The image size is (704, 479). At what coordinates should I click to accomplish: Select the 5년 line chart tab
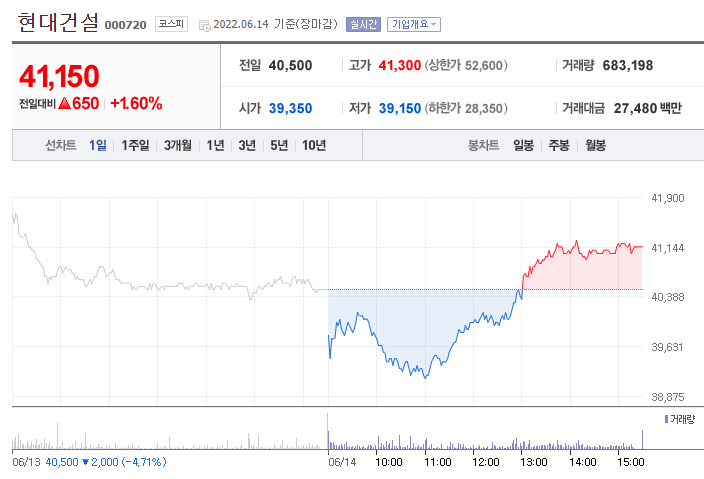coord(279,145)
